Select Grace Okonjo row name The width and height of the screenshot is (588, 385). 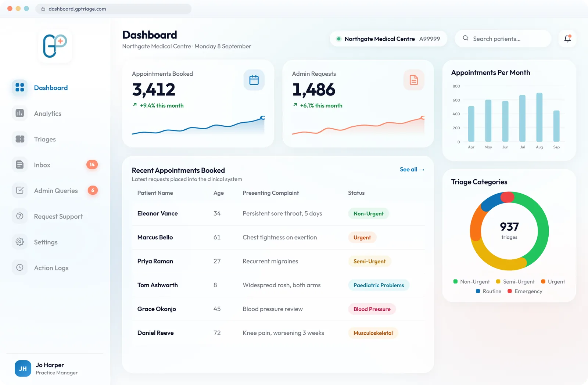[x=157, y=309]
